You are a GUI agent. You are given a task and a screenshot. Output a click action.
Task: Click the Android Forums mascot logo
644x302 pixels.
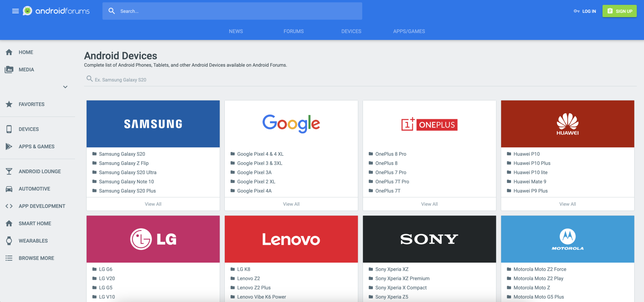(27, 11)
